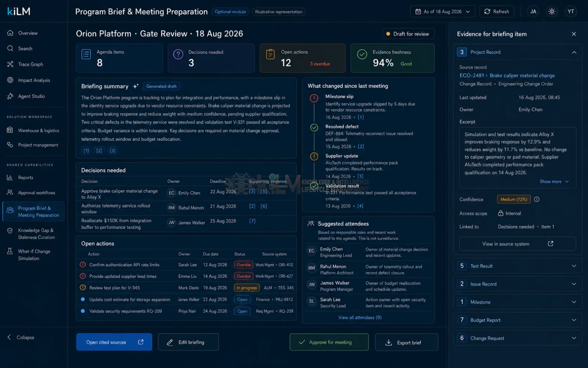This screenshot has height=368, width=588.
Task: Open the Overview home icon
Action: pyautogui.click(x=10, y=33)
